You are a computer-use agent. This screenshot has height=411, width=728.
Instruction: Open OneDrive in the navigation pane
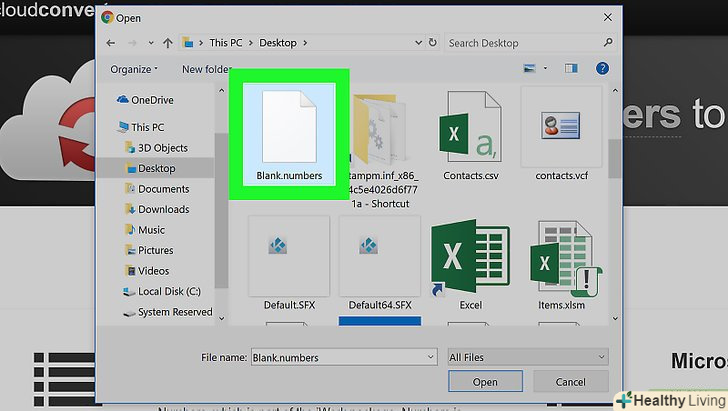point(145,100)
